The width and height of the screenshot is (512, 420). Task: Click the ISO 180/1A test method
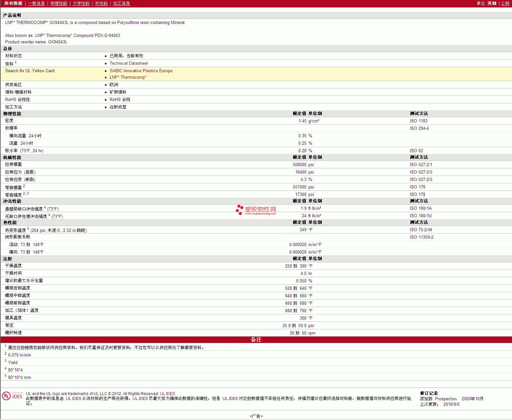click(421, 209)
